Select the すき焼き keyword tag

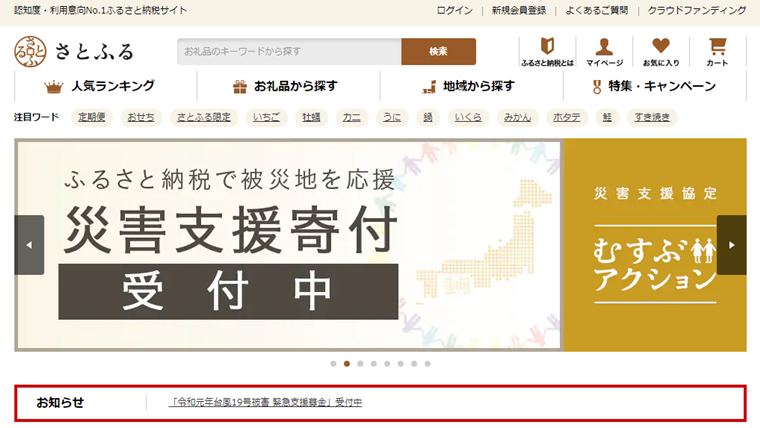point(652,117)
